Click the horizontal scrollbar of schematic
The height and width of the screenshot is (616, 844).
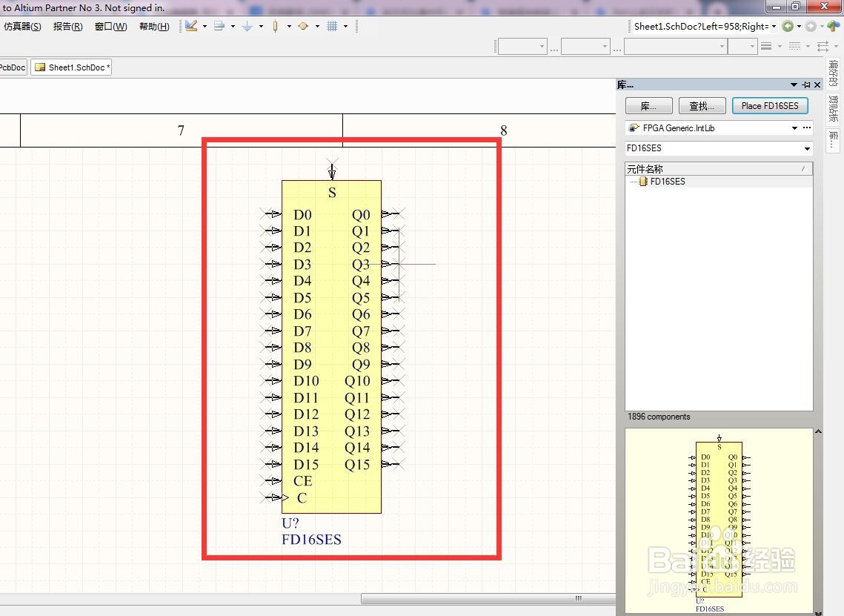(x=488, y=599)
